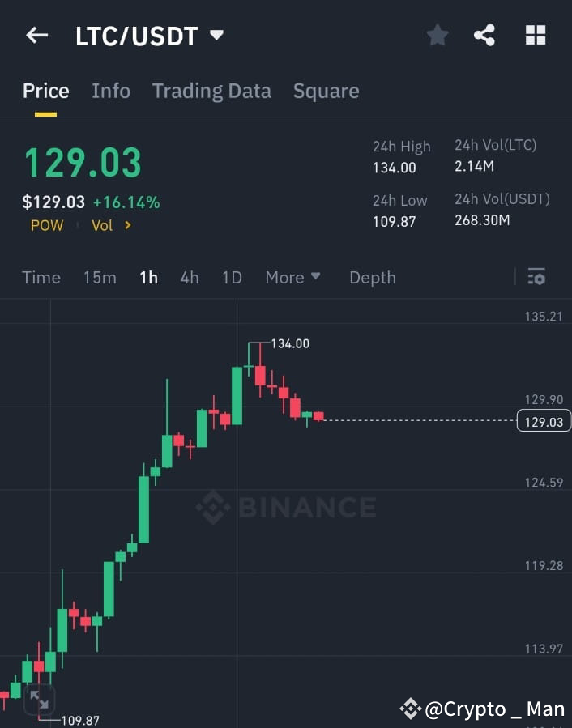Open the Square tab
The image size is (572, 728).
[326, 91]
